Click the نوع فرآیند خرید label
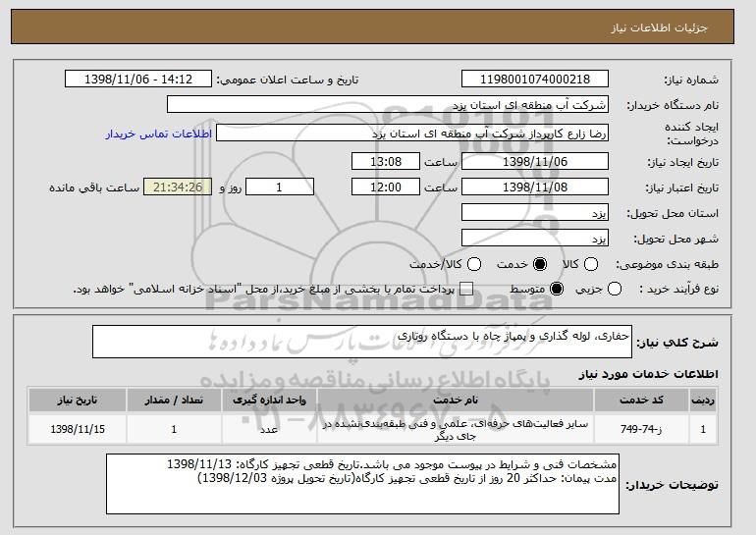Screen dimensions: 756x535 [x=678, y=290]
